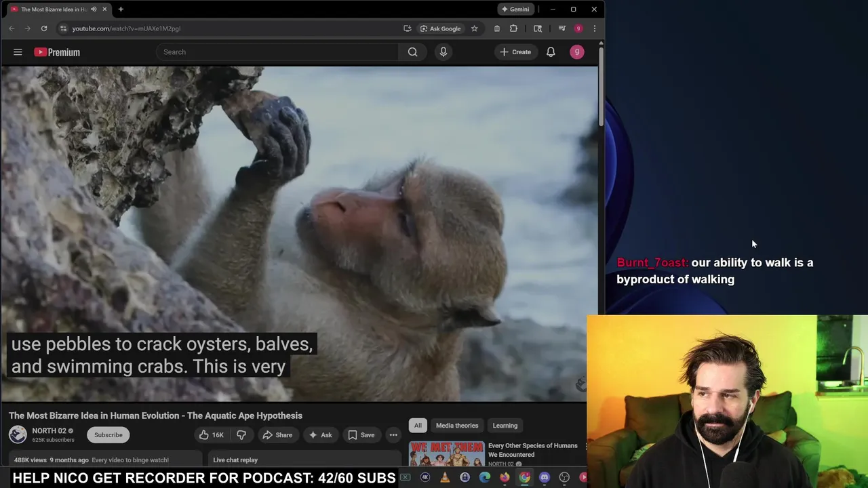Select the Learning filter chip

505,426
